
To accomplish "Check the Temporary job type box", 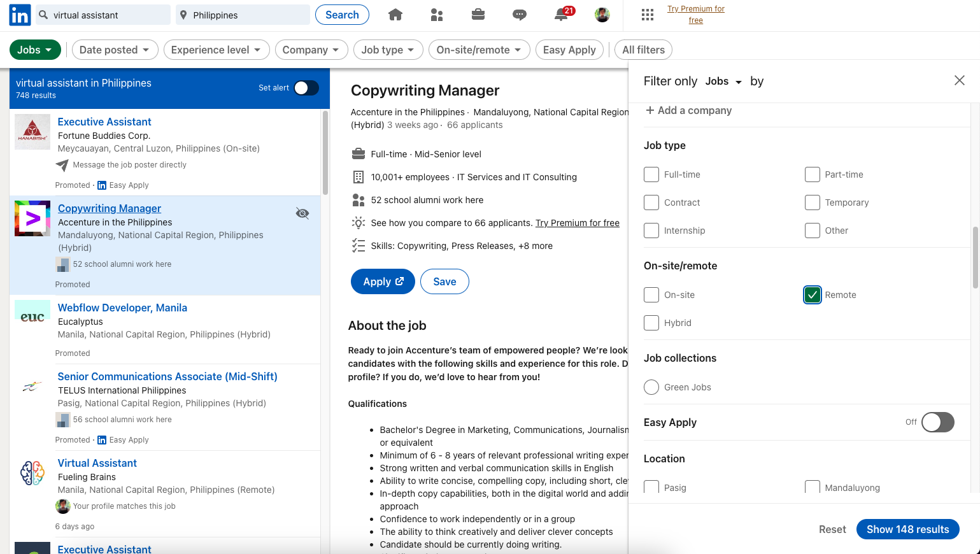I will point(813,202).
